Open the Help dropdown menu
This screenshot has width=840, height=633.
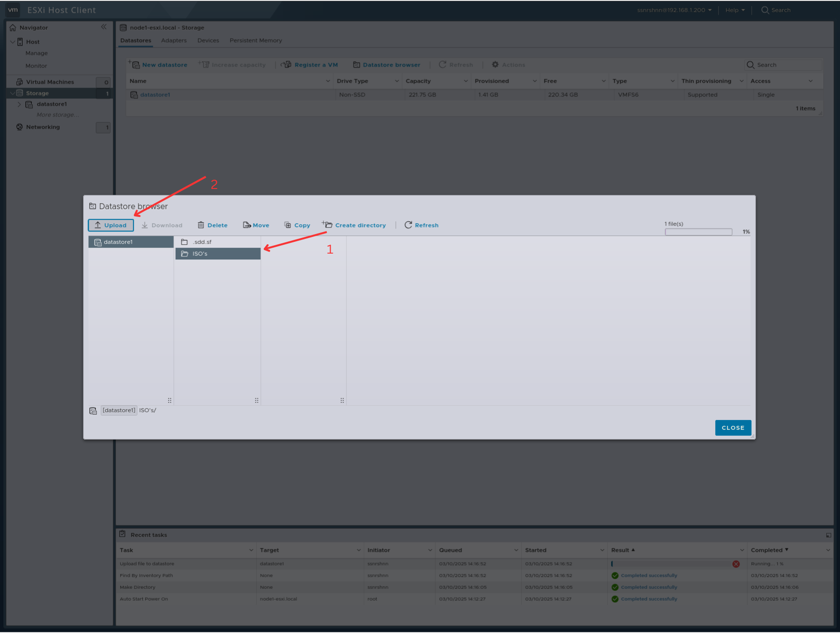pos(734,10)
